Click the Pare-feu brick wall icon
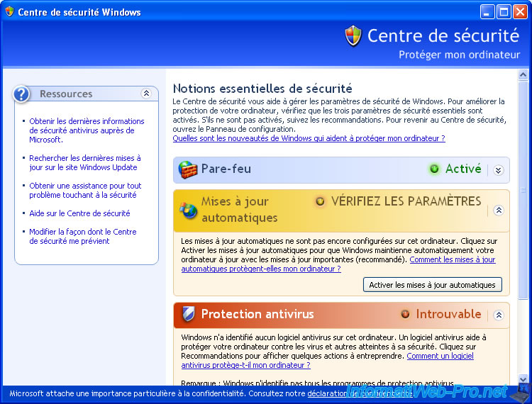532x404 pixels. (x=188, y=169)
